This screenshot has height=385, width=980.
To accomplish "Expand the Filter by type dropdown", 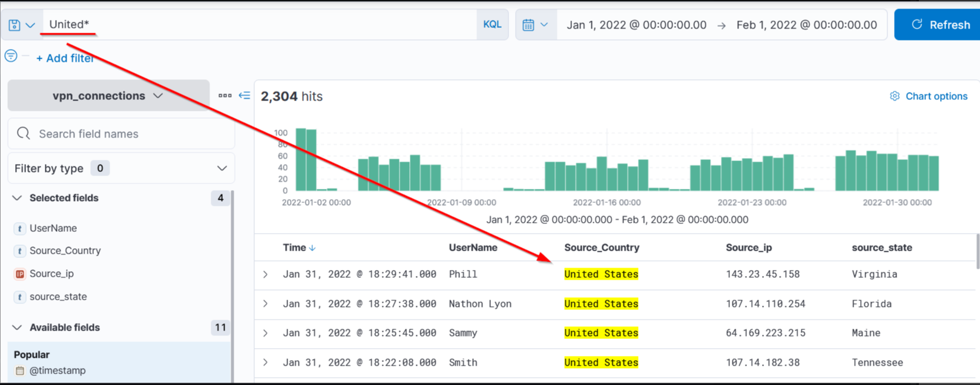I will coord(121,168).
